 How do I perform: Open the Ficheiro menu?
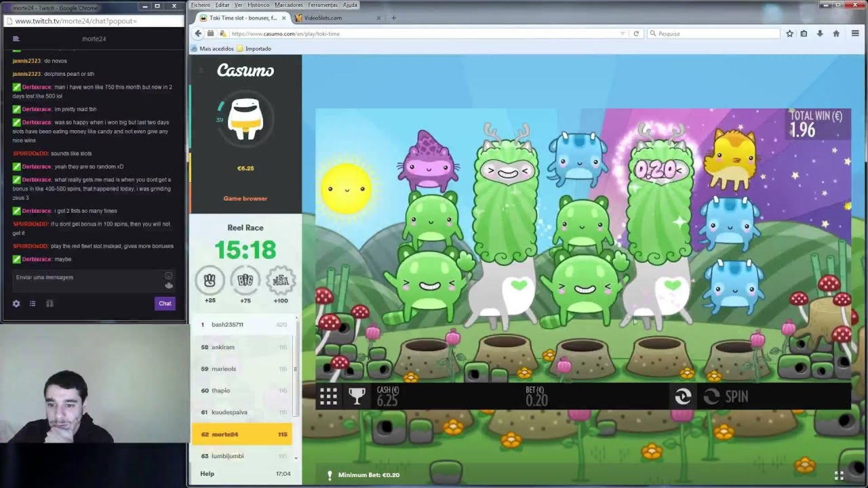click(201, 5)
